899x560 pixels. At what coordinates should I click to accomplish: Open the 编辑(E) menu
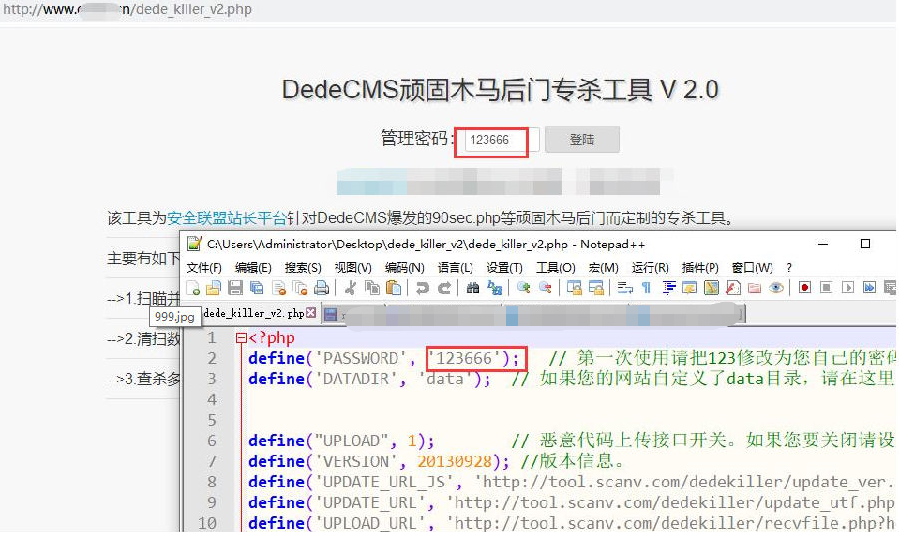pos(253,268)
